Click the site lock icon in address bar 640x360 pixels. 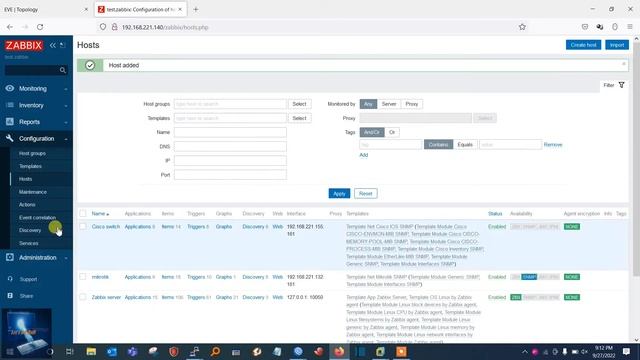[115, 27]
